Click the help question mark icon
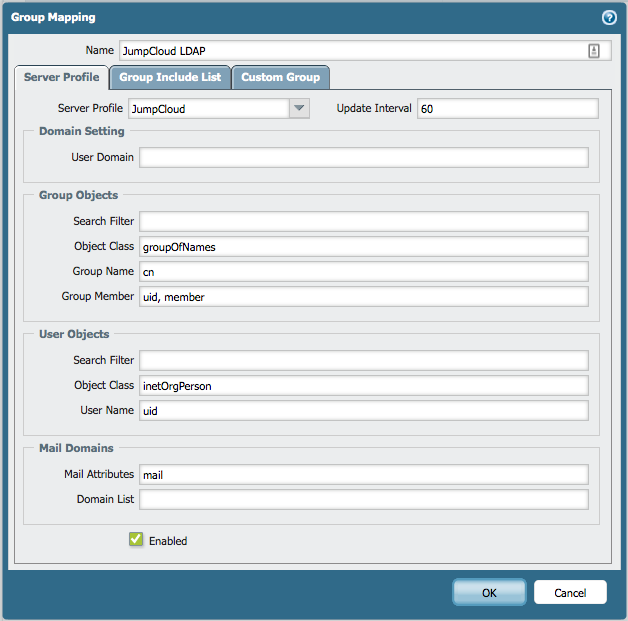 click(x=608, y=17)
